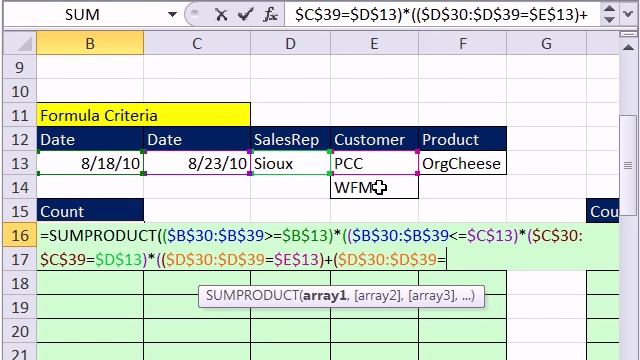Select row 16 header
640x360 pixels.
(20, 236)
